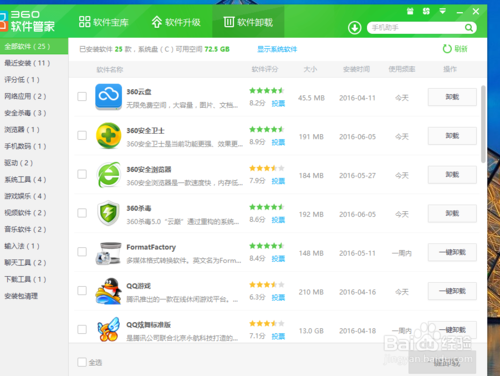The image size is (500, 376).
Task: Tick the checkbox for 360杀毒
Action: pos(82,213)
